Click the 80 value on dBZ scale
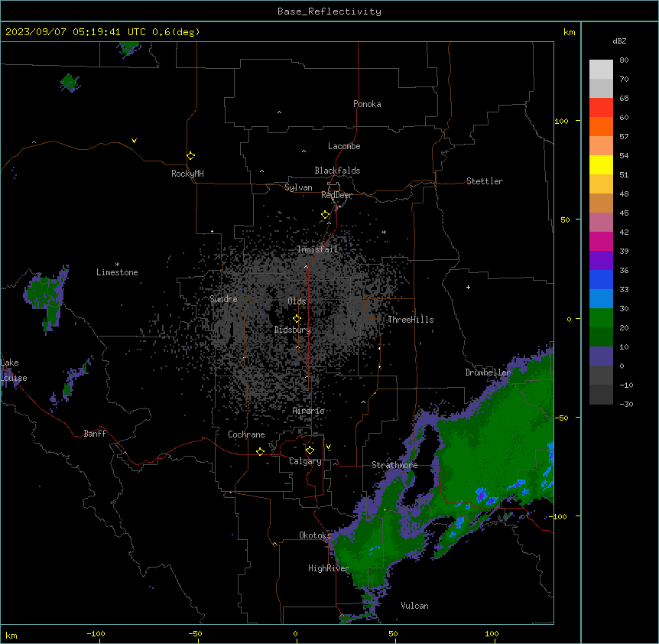659x644 pixels. [624, 60]
